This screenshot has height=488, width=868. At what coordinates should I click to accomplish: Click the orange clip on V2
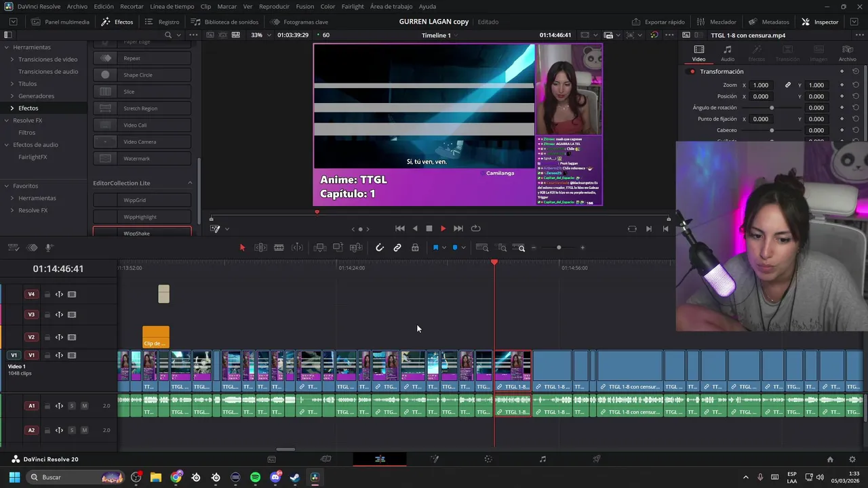pos(155,338)
